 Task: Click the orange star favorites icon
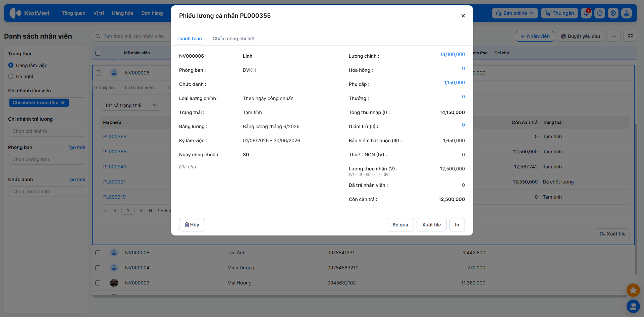pyautogui.click(x=633, y=290)
